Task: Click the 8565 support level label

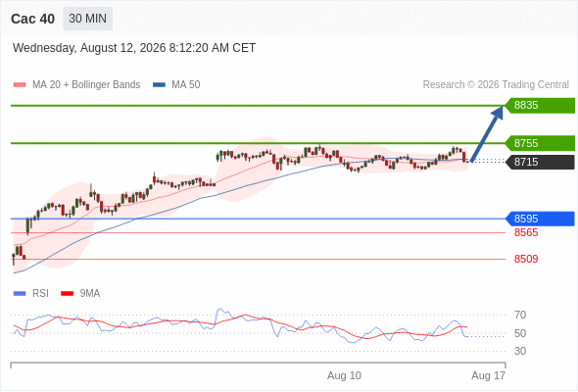Action: (526, 232)
